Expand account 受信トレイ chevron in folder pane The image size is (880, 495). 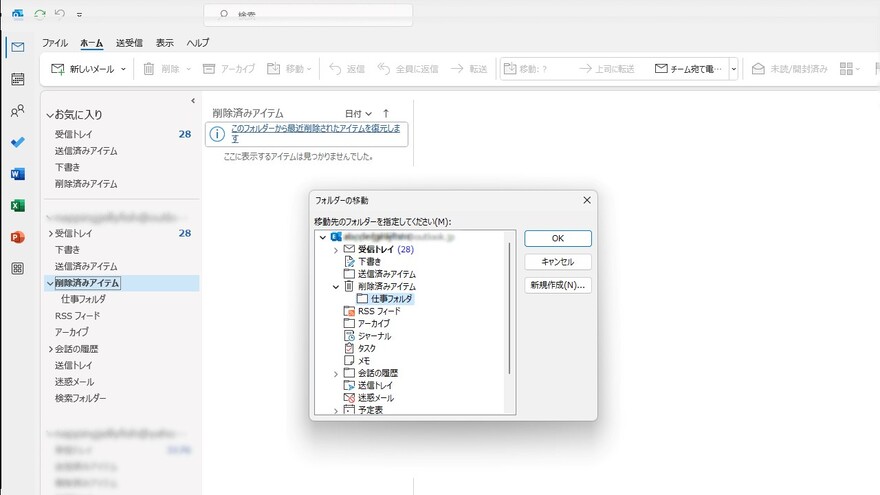[x=50, y=233]
